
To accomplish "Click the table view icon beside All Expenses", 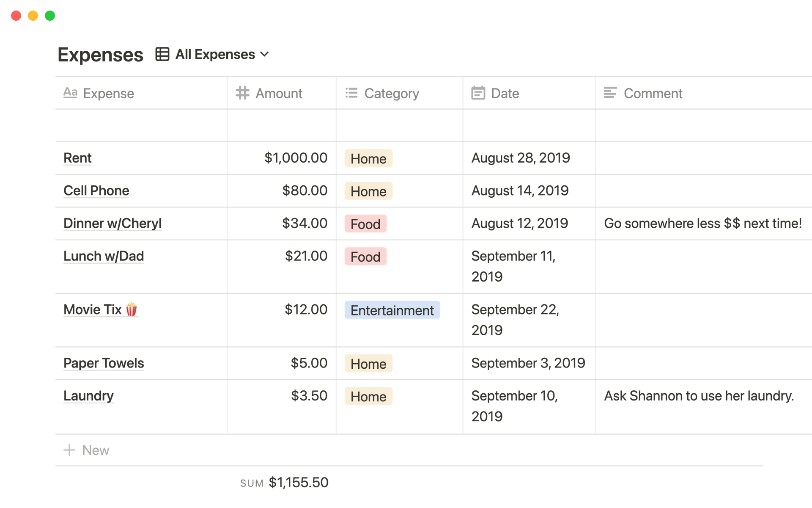I will [x=162, y=54].
